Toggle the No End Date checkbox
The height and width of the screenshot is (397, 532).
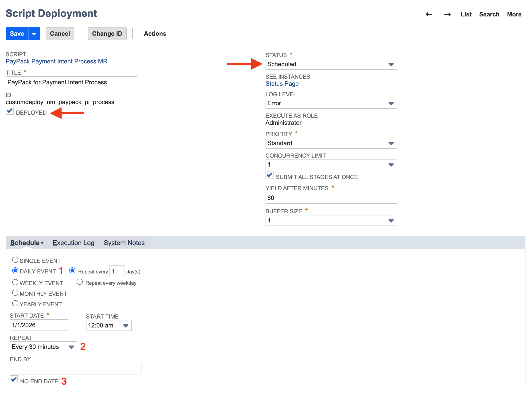point(14,379)
